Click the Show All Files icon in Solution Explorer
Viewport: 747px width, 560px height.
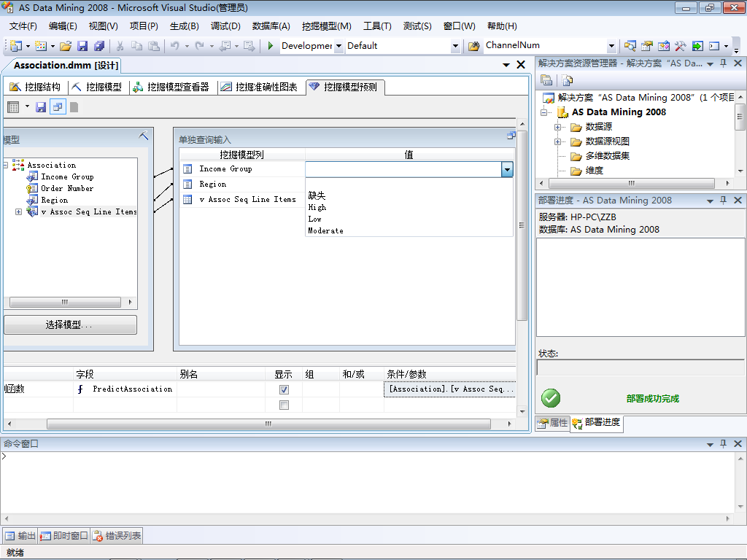point(567,80)
